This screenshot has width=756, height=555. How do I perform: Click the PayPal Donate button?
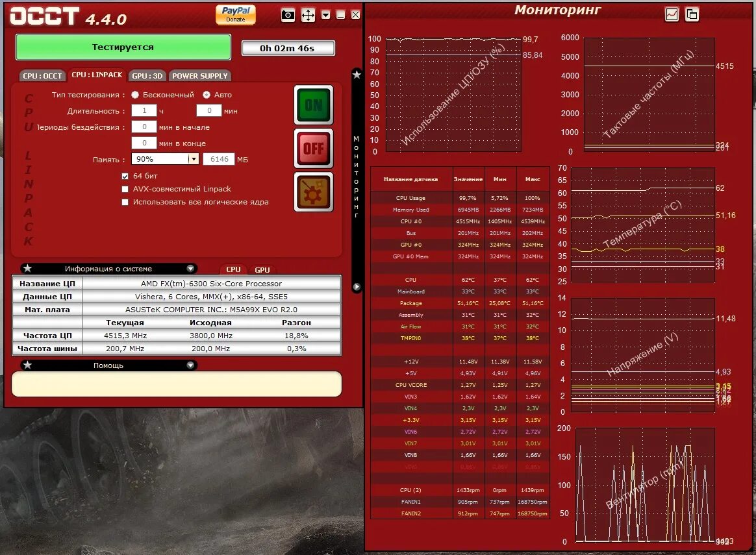235,14
